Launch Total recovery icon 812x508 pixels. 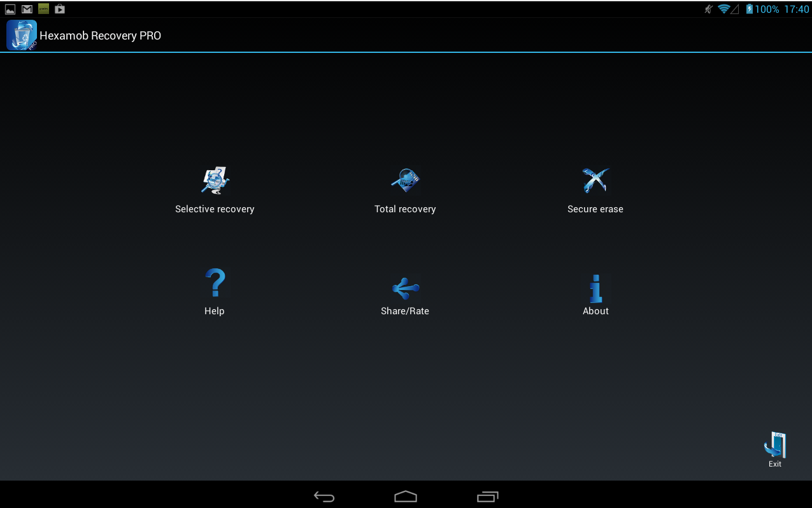405,180
